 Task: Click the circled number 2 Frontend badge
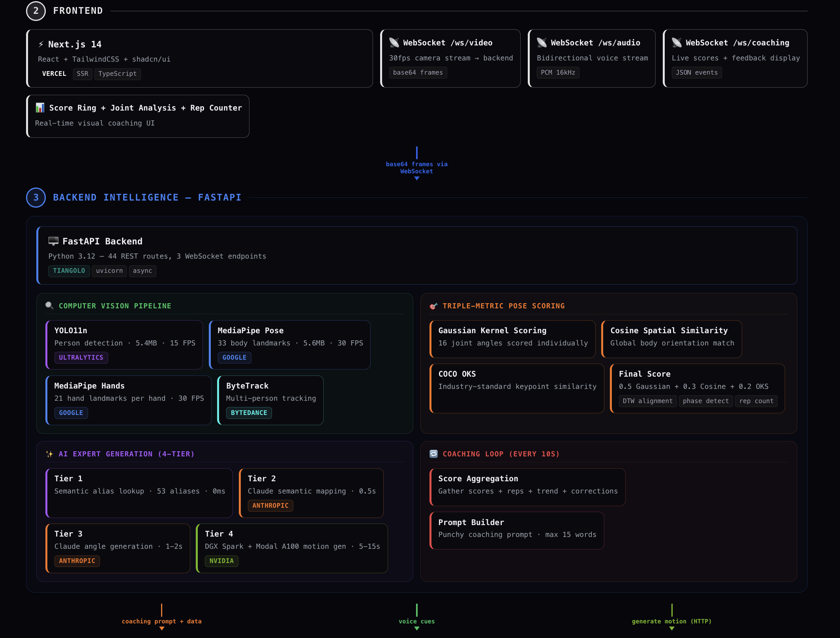click(36, 11)
